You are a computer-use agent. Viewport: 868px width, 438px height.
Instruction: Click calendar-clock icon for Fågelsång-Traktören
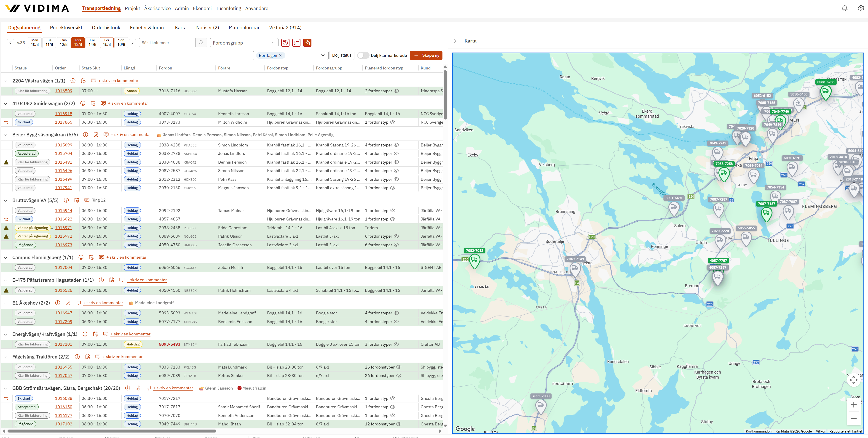(88, 357)
